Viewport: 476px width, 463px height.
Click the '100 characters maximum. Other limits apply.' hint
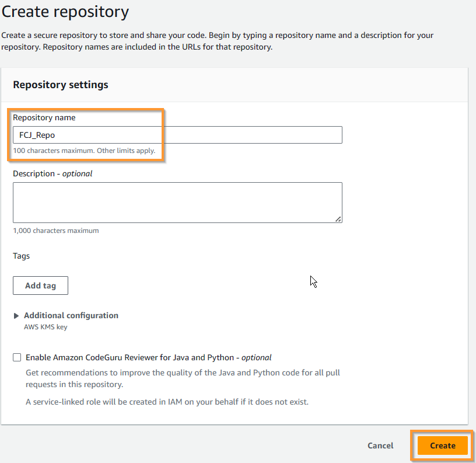point(84,151)
